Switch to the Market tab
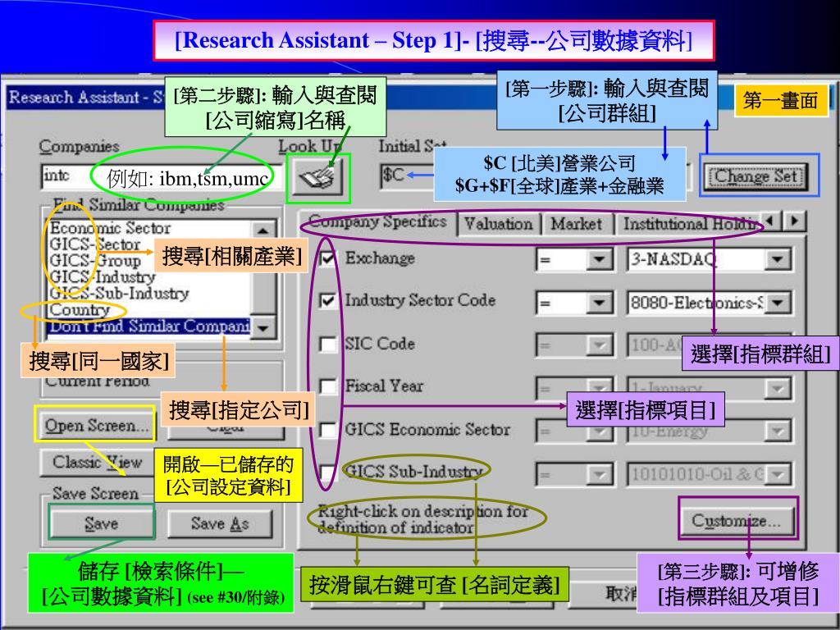This screenshot has width=840, height=630. tap(577, 224)
